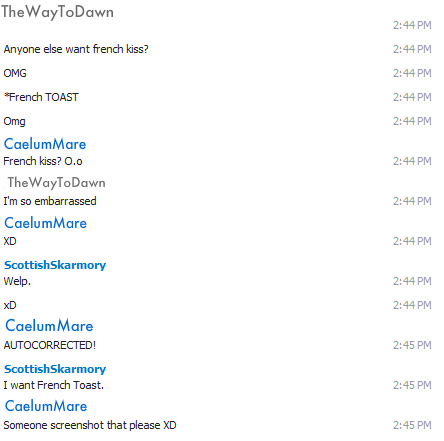Click the 'xD' message from ScottishSkarmory
This screenshot has width=444, height=441.
[x=10, y=305]
